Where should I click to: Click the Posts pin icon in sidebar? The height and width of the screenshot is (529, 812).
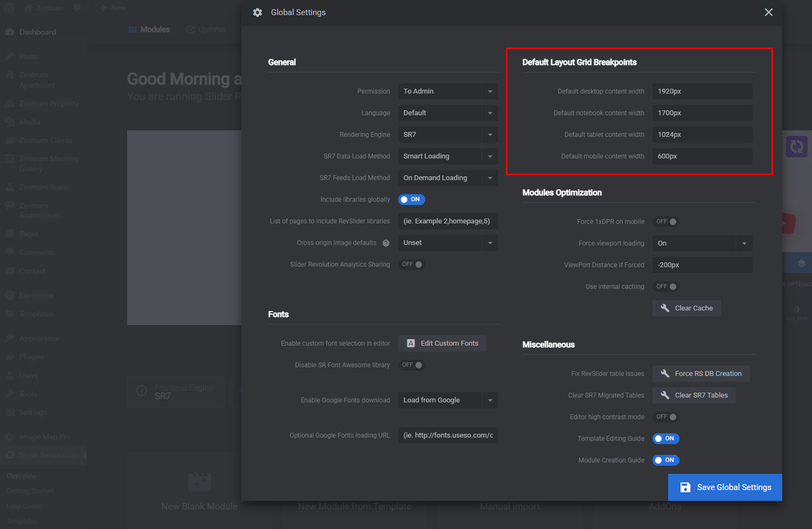(x=10, y=56)
